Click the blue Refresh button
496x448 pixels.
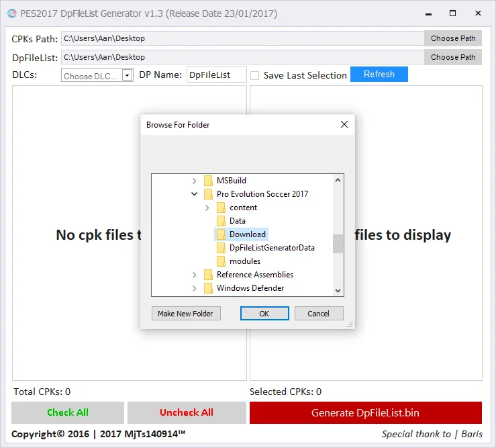(x=379, y=75)
